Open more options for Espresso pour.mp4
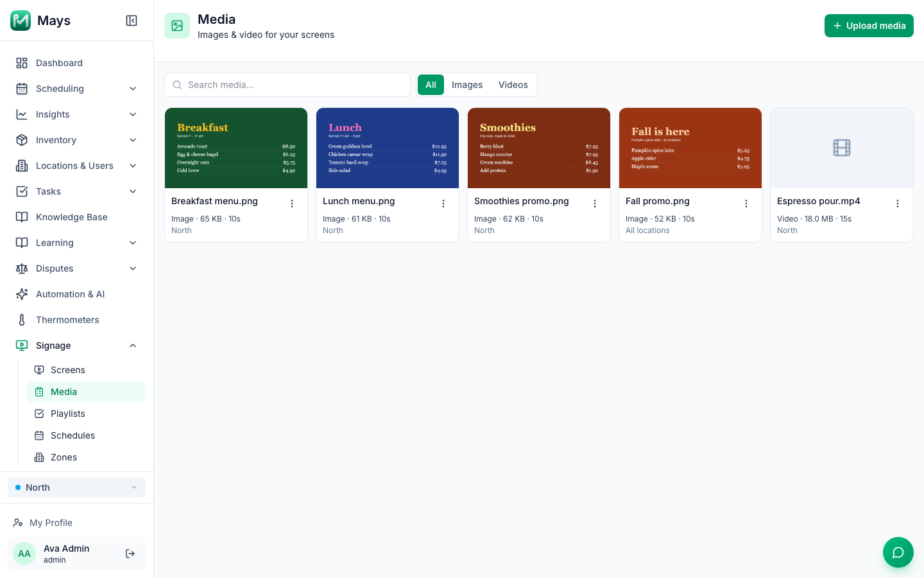Screen dimensions: 924x578 (x=898, y=204)
